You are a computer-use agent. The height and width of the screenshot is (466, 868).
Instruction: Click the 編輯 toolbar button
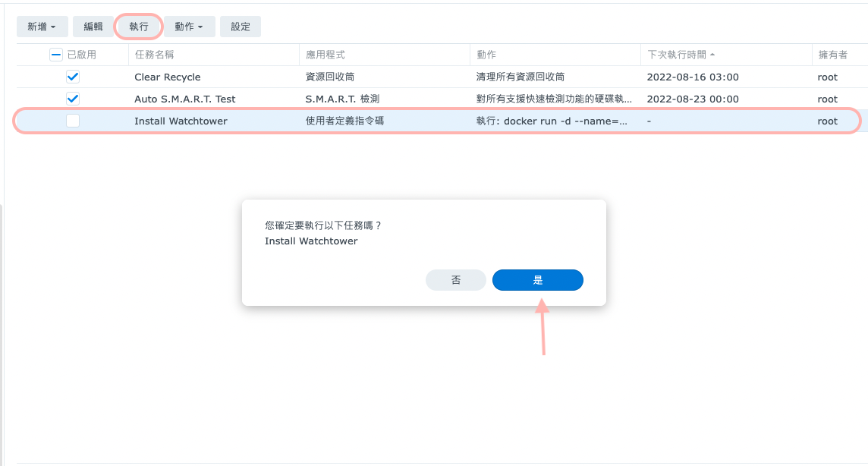(93, 27)
